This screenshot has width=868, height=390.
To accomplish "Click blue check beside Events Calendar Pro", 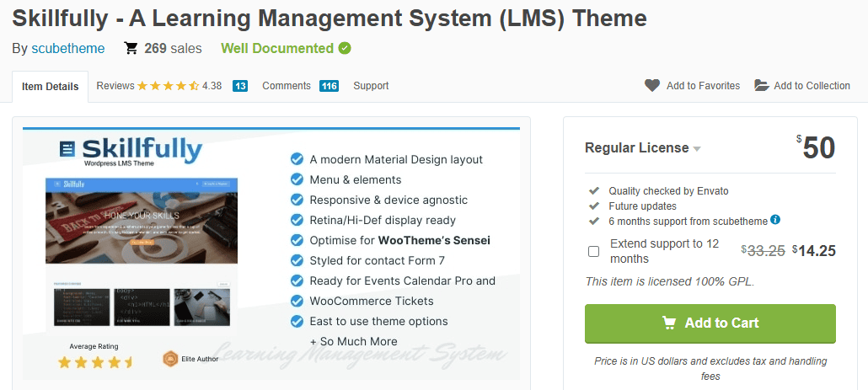I will pos(297,280).
